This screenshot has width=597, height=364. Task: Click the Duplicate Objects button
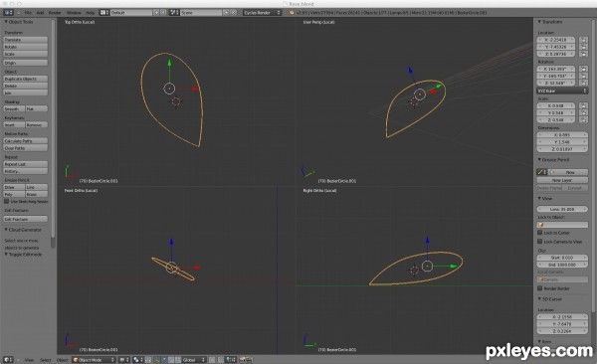(26, 79)
